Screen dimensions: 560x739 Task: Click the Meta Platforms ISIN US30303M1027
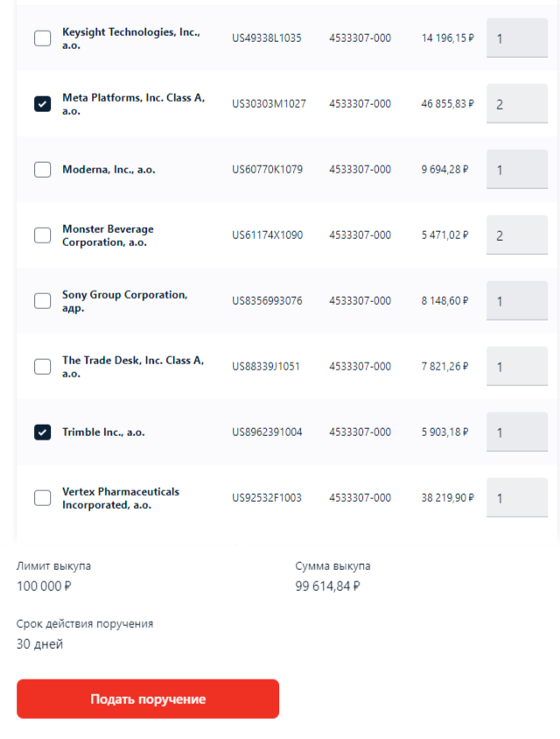coord(269,104)
